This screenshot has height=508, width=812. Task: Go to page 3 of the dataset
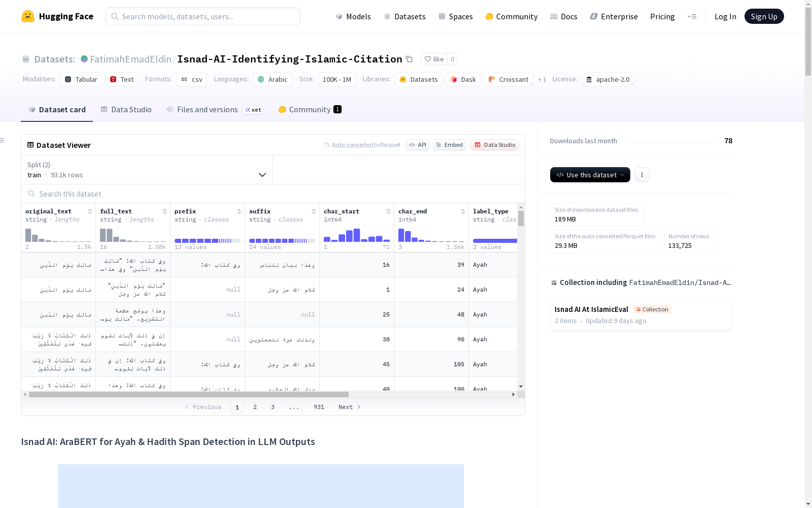(273, 407)
